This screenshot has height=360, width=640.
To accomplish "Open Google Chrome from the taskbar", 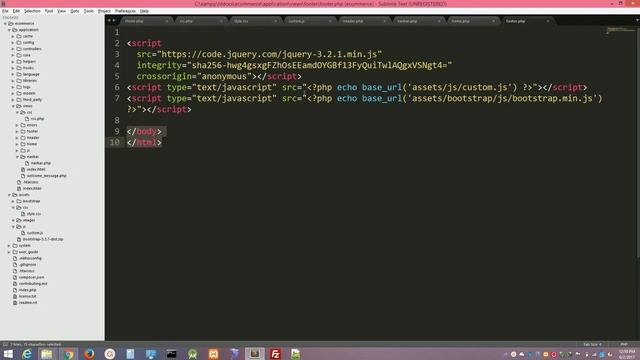I will (69, 354).
